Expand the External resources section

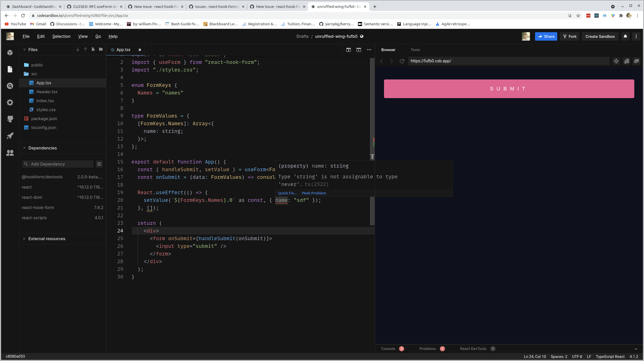pos(24,239)
